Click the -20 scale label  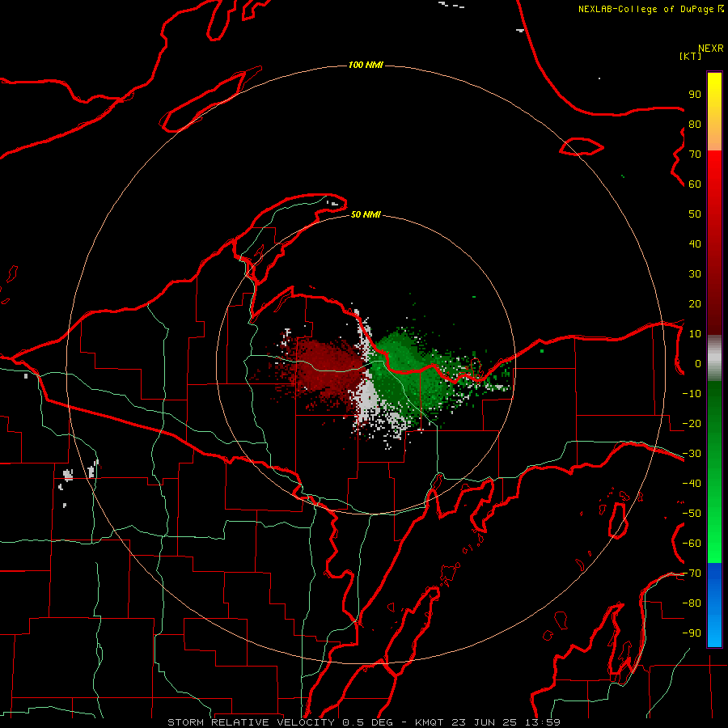click(692, 423)
